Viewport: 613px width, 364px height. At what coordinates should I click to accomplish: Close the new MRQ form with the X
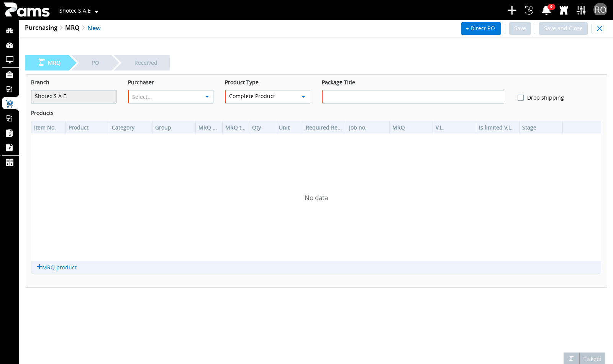tap(600, 28)
